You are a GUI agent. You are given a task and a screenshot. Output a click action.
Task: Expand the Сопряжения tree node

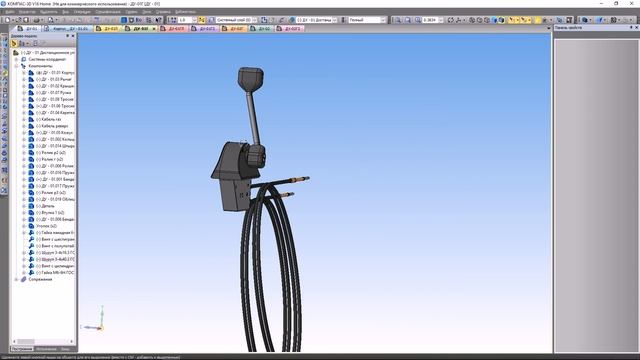[x=16, y=279]
